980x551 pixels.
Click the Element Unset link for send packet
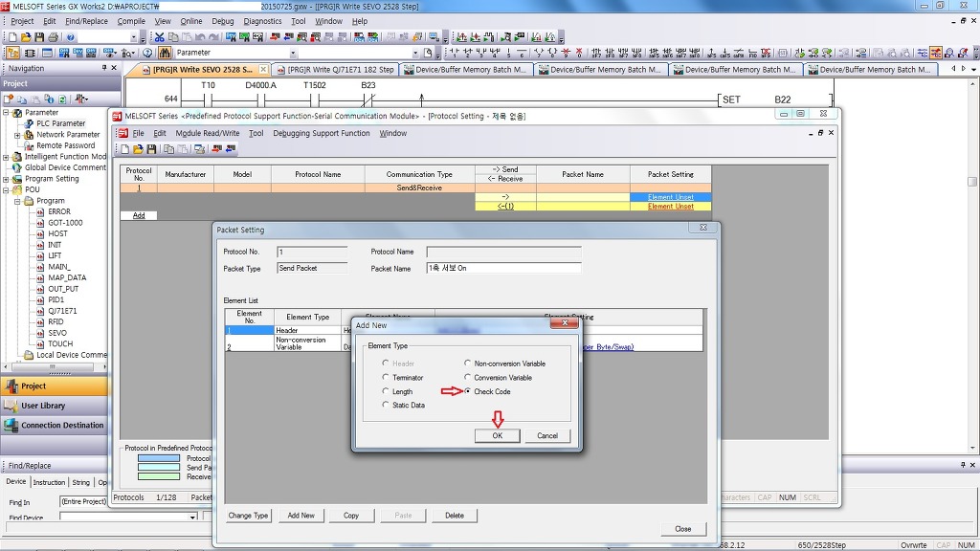click(x=670, y=197)
